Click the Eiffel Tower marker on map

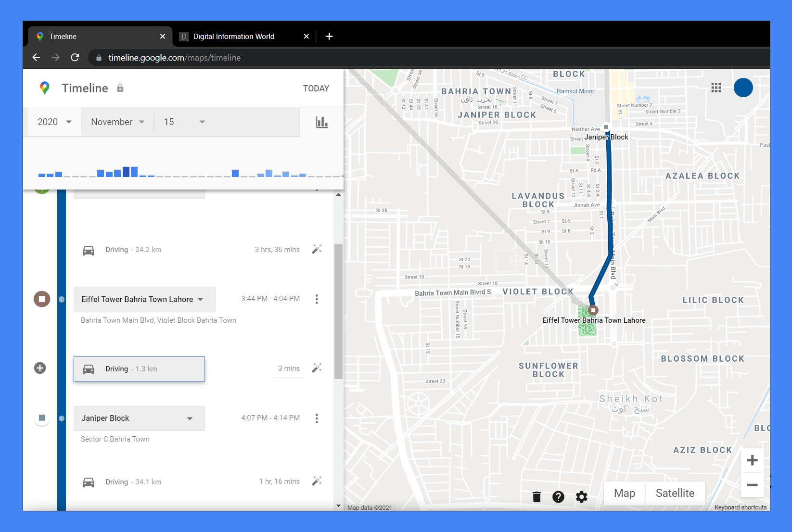point(593,310)
